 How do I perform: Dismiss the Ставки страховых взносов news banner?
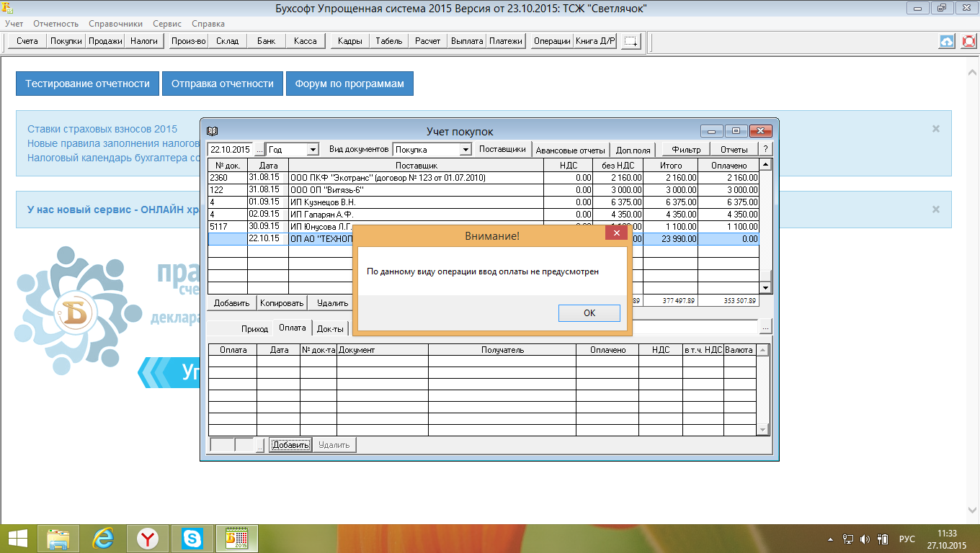click(x=935, y=129)
